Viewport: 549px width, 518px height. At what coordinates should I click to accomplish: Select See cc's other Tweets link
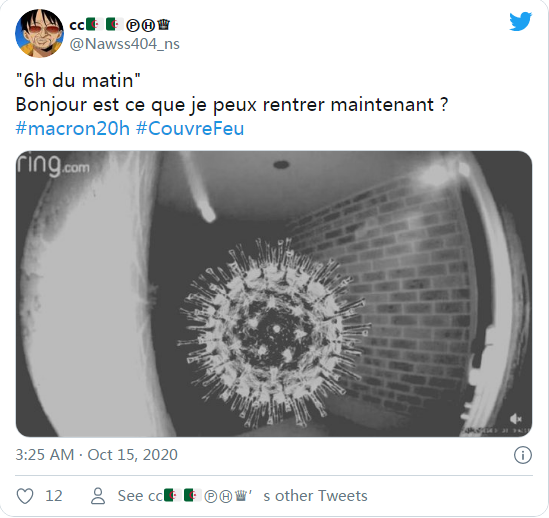pyautogui.click(x=242, y=496)
